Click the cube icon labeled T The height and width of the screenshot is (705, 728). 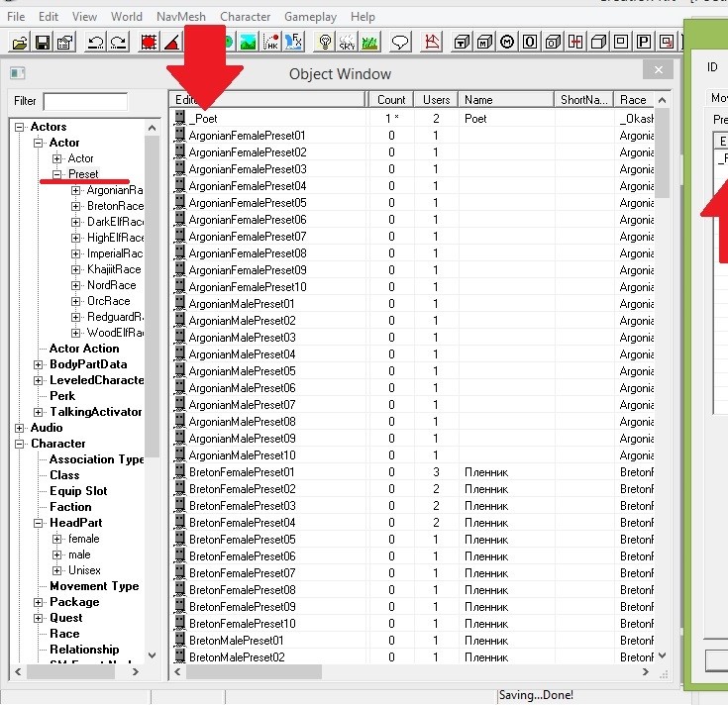462,43
